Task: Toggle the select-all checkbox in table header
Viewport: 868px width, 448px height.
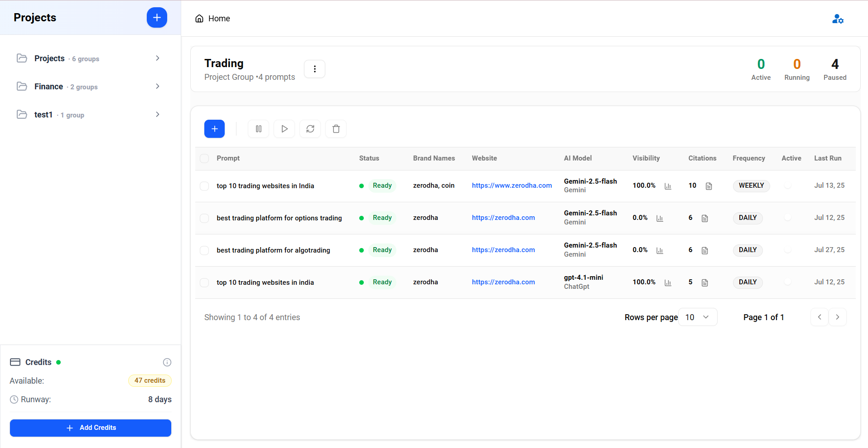Action: click(x=204, y=158)
